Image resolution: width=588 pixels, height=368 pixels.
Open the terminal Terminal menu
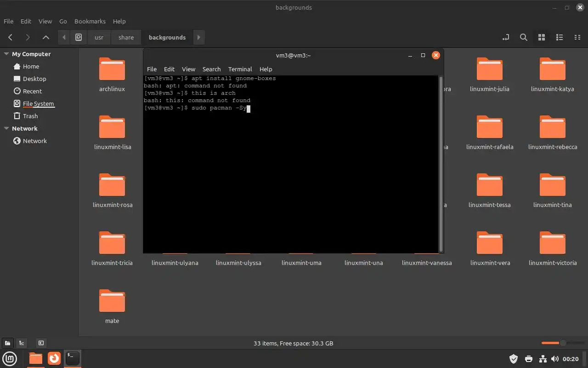(240, 69)
